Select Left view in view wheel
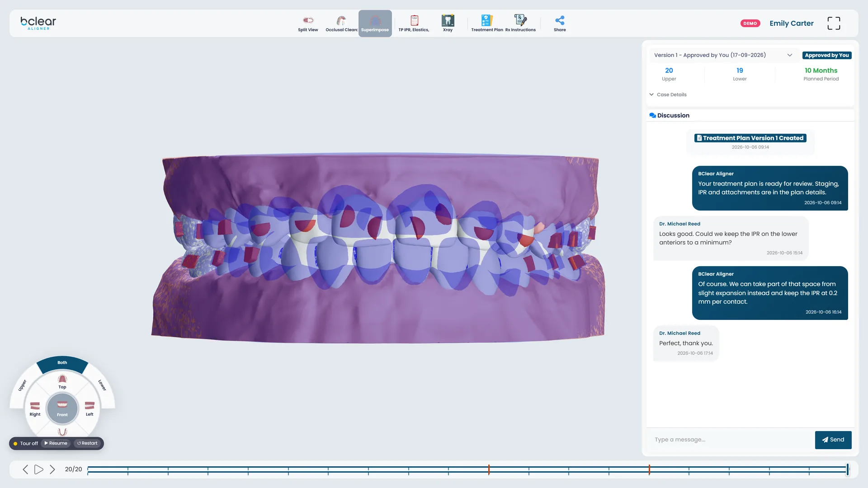Screen dimensions: 868x488 90,408
